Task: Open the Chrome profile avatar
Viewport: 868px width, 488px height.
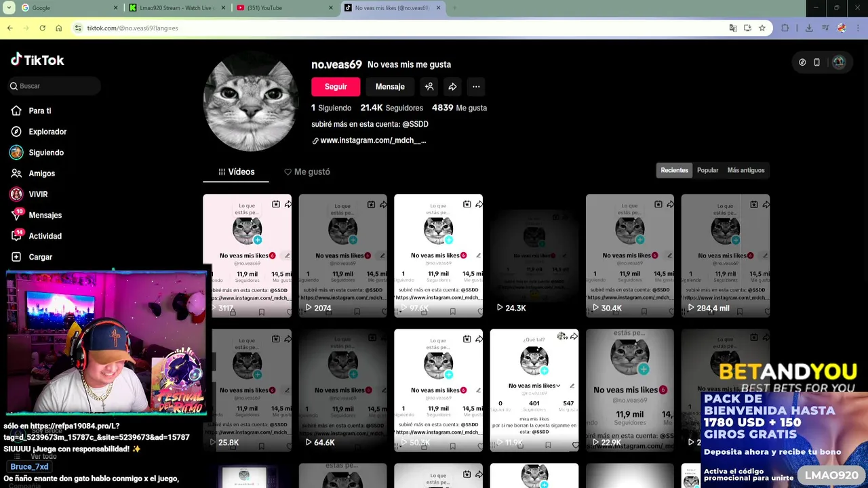Action: (x=842, y=28)
